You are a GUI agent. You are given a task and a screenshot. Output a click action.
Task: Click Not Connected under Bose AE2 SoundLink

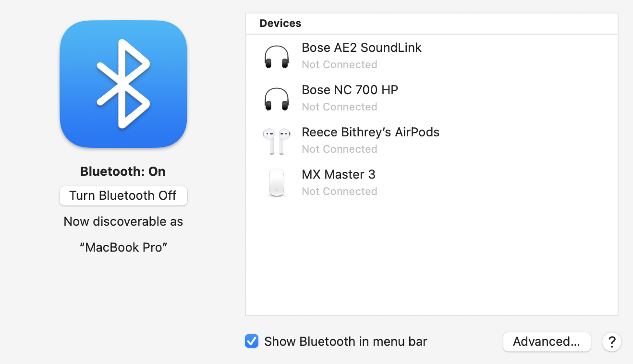pyautogui.click(x=340, y=64)
